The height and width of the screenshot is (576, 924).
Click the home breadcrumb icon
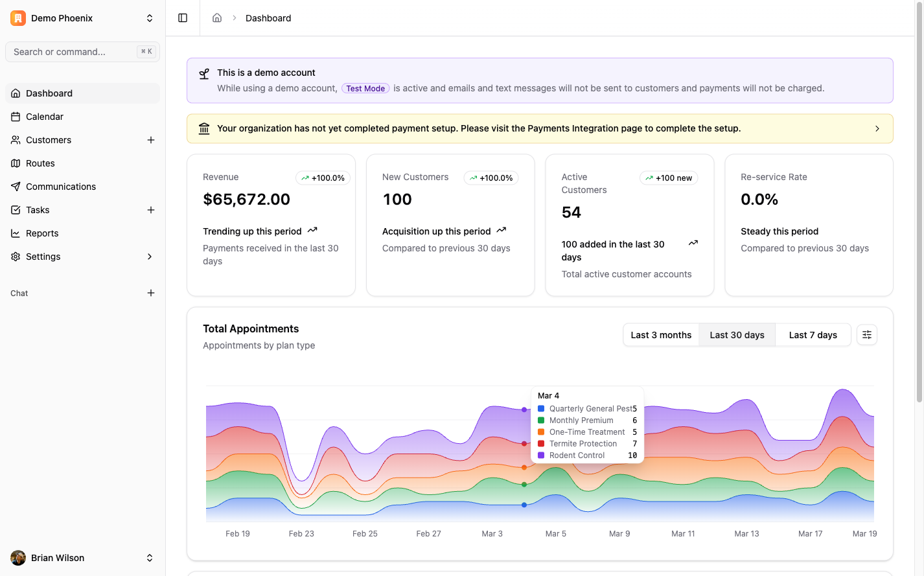[217, 18]
